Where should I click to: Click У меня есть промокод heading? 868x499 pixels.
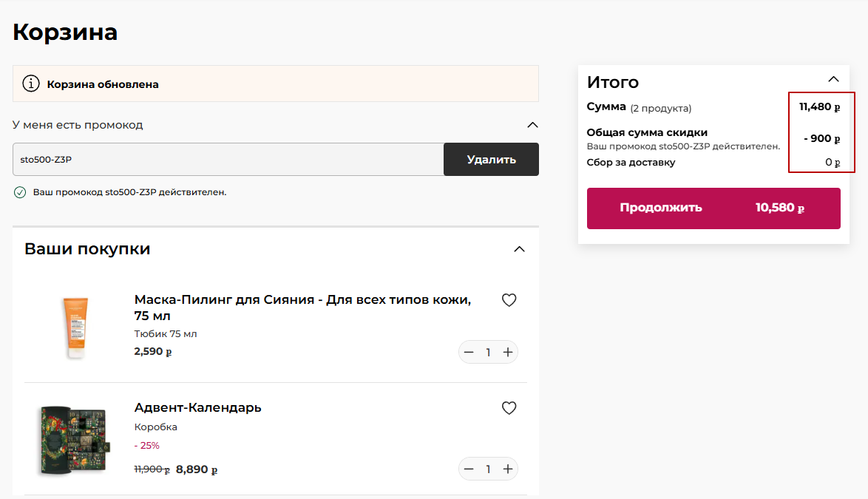coord(78,125)
